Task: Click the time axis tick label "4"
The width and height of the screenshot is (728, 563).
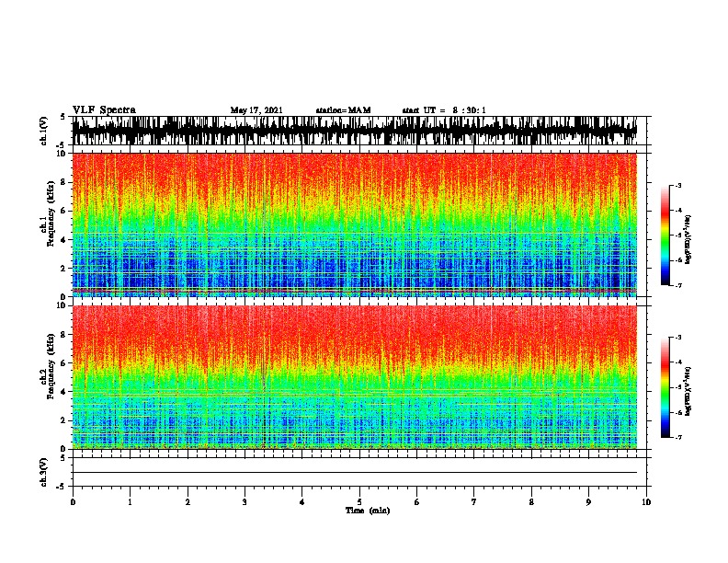Action: click(301, 502)
